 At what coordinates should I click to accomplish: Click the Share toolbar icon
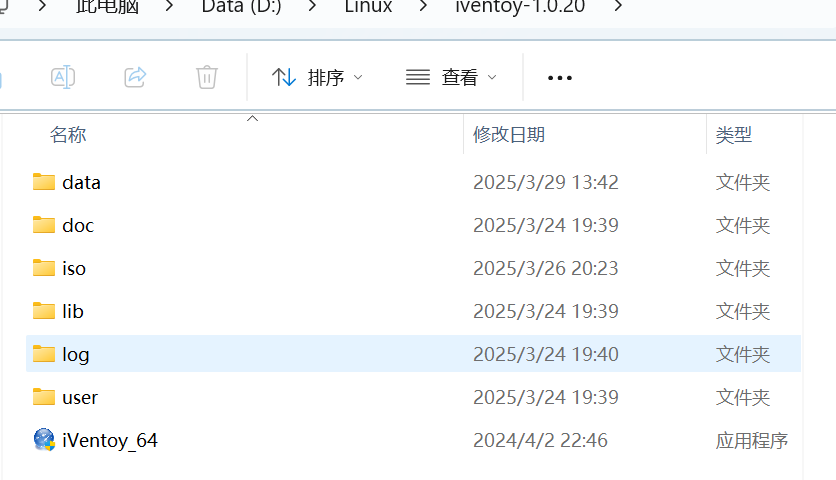click(x=135, y=77)
